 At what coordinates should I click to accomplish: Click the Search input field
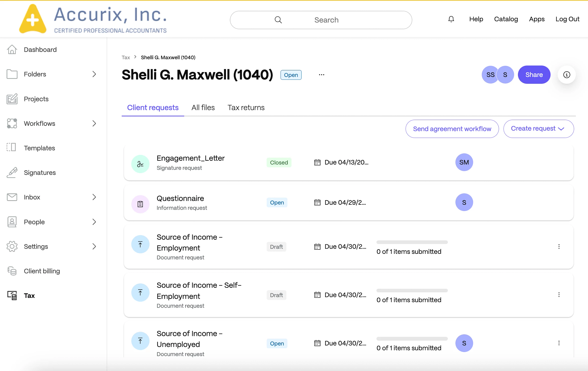click(326, 20)
